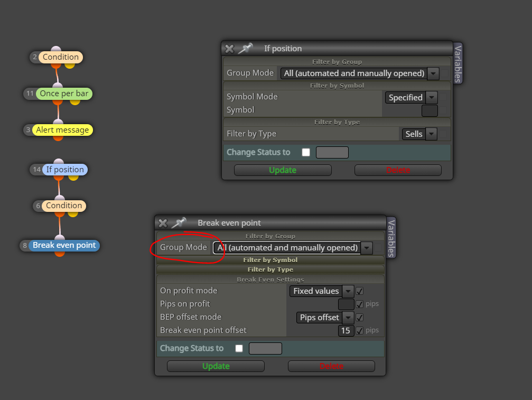Screen dimensions: 532x400
Task: Collapse Filter by Symbol header in If position panel
Action: coord(337,86)
